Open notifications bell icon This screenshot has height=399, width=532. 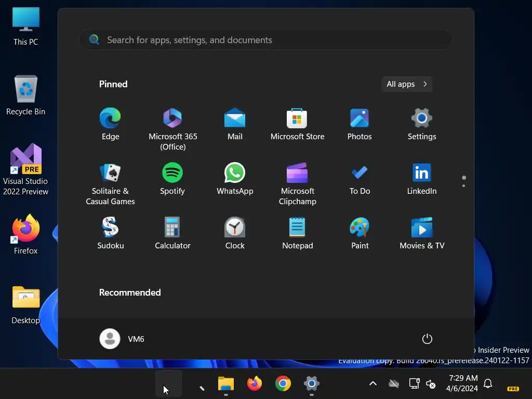(x=488, y=383)
